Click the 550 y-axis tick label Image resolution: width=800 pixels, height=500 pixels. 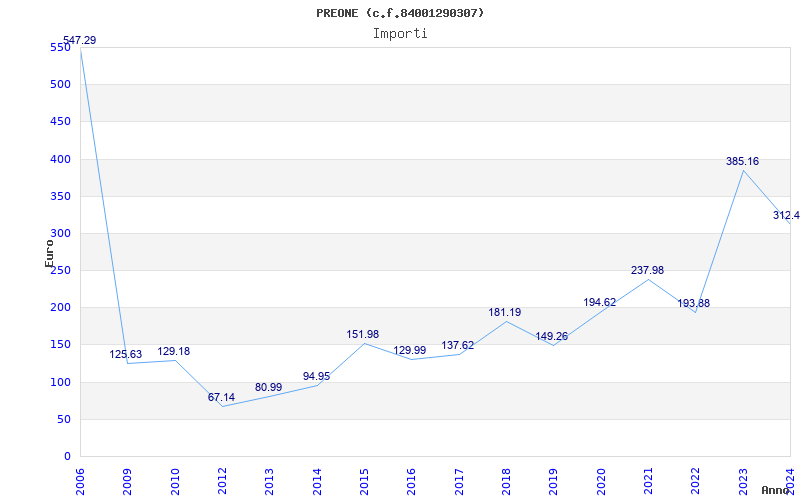pyautogui.click(x=60, y=47)
